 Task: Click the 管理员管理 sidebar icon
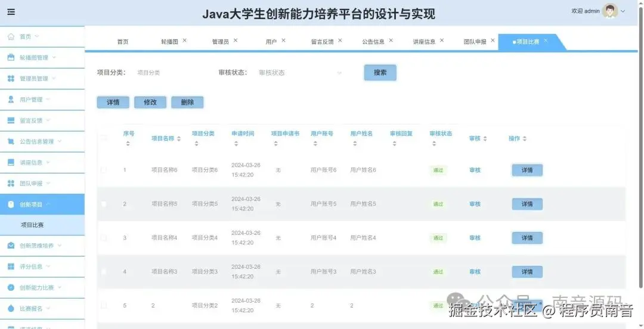coord(11,79)
